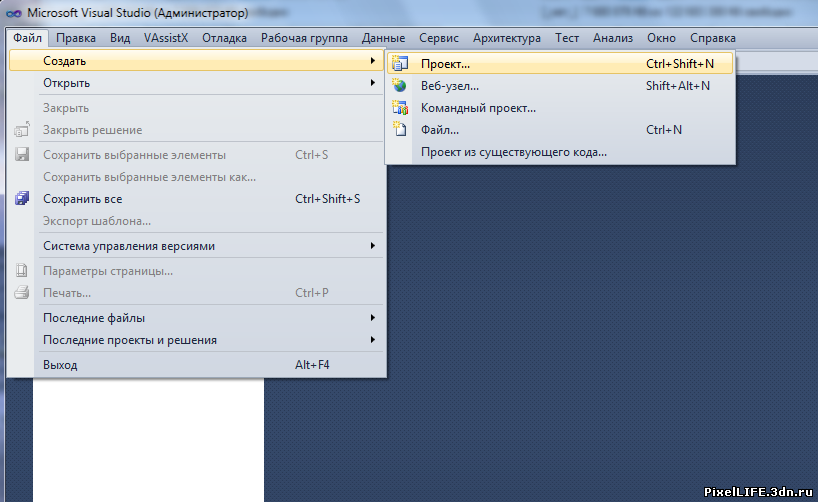The image size is (818, 502).
Task: Select Открыть menu entry
Action: pos(196,83)
